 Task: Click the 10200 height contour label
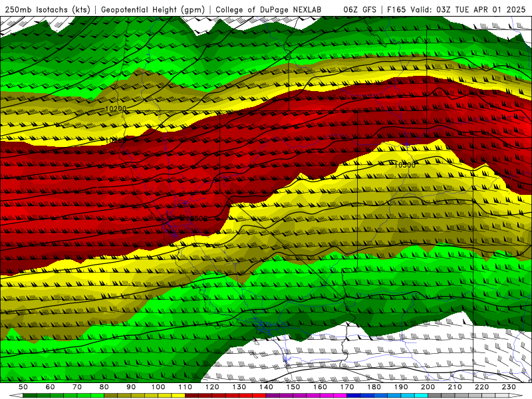pyautogui.click(x=116, y=109)
